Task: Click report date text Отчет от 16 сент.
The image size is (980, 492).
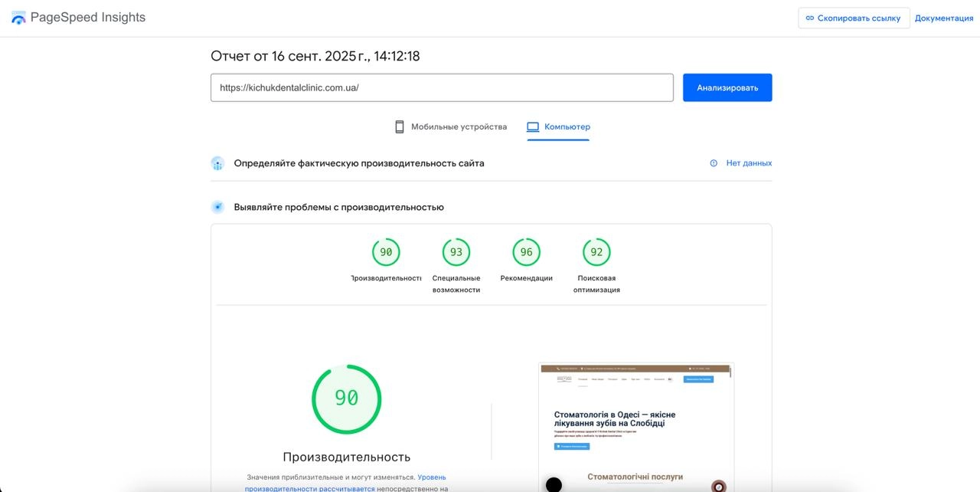Action: [315, 56]
